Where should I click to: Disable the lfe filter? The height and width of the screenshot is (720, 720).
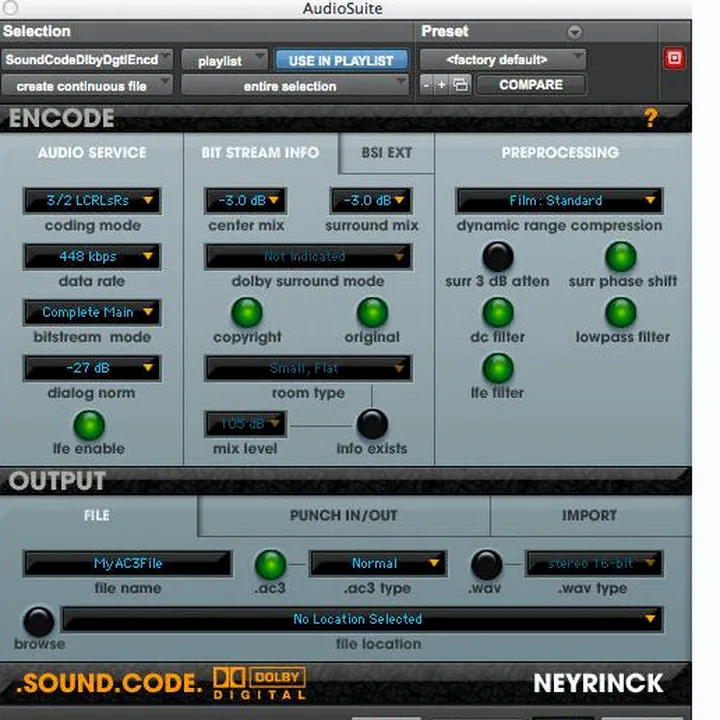[x=498, y=368]
